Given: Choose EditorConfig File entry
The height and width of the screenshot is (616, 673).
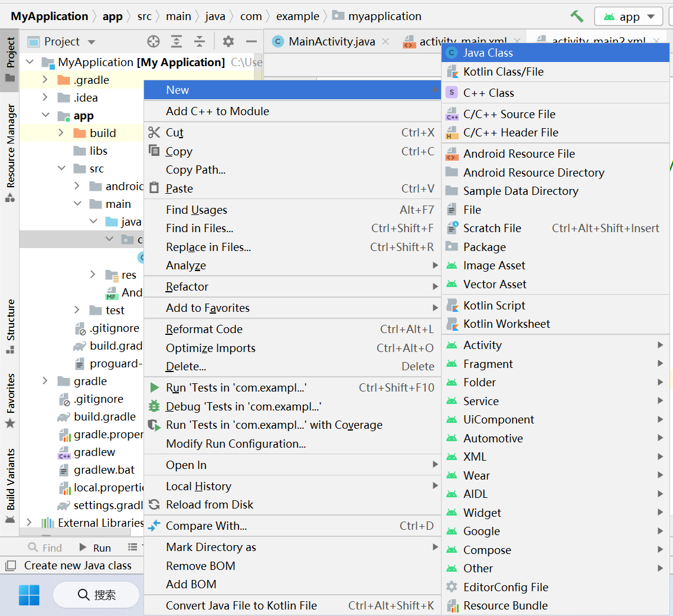Looking at the screenshot, I should pos(556,587).
